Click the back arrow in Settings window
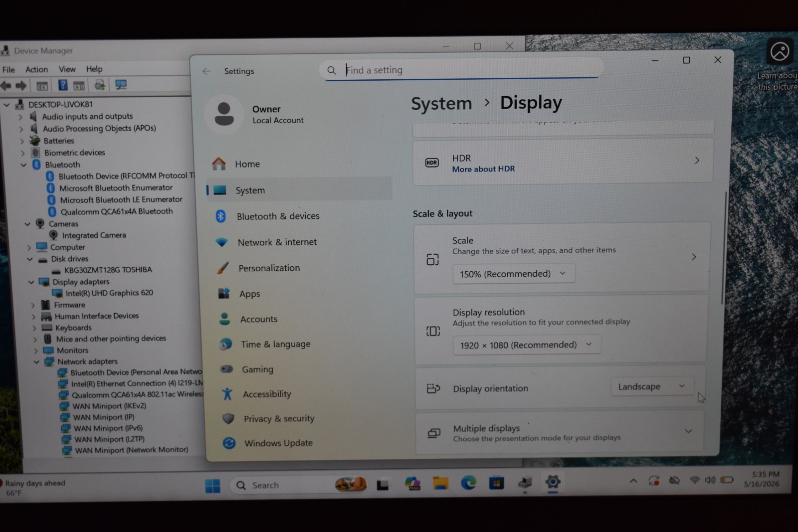The width and height of the screenshot is (798, 532). tap(206, 71)
